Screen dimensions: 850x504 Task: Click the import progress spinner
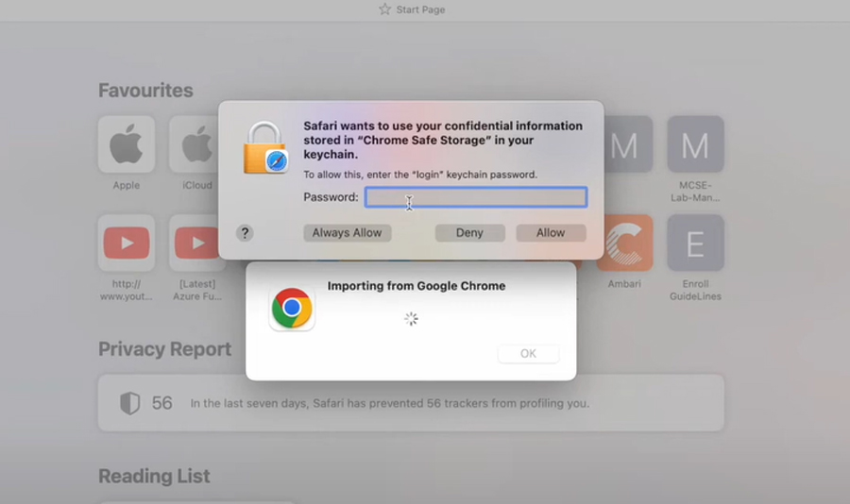click(x=411, y=319)
